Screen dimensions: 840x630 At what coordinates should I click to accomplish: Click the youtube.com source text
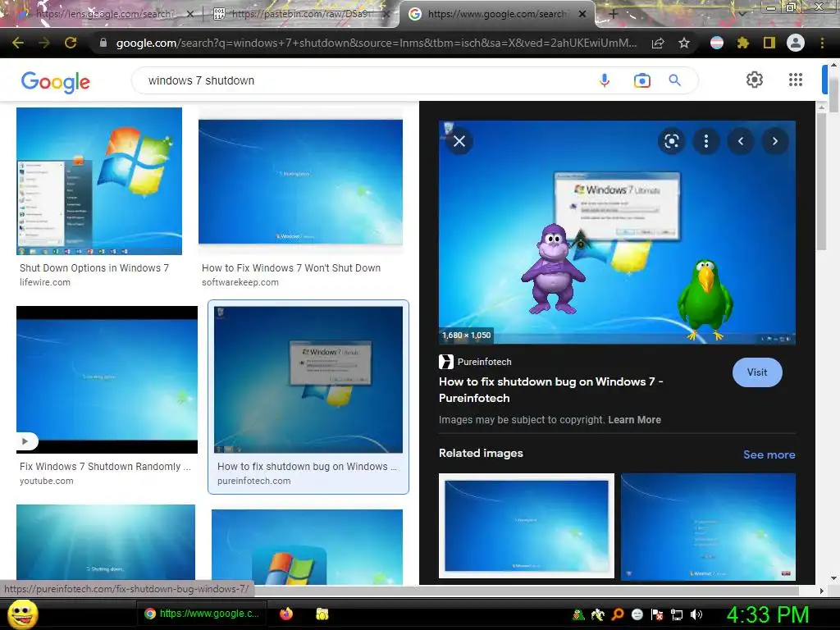(x=47, y=481)
